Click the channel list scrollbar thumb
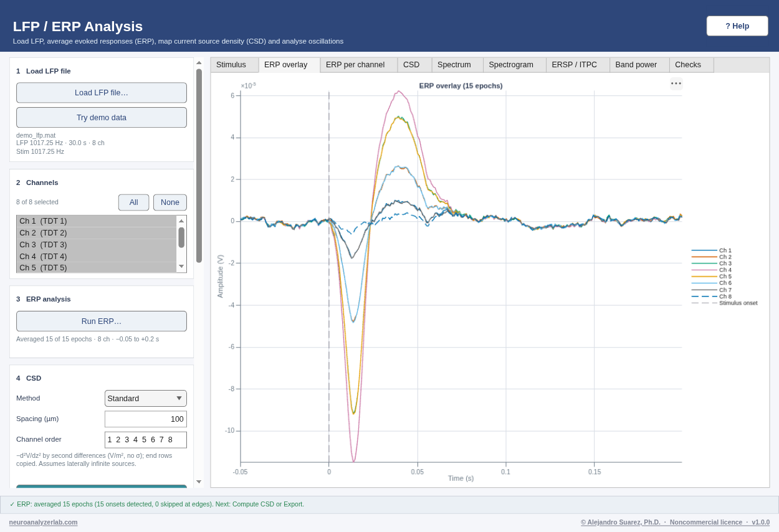The width and height of the screenshot is (779, 532). 181,237
